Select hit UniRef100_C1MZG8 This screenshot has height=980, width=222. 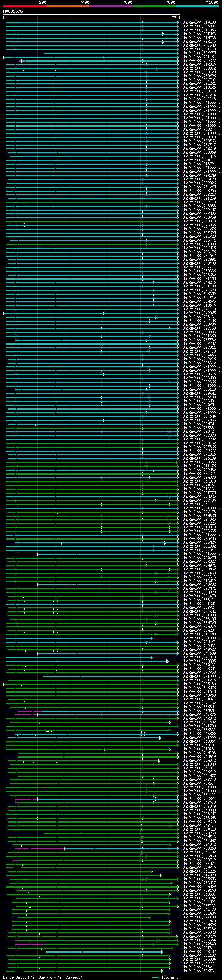tap(199, 38)
